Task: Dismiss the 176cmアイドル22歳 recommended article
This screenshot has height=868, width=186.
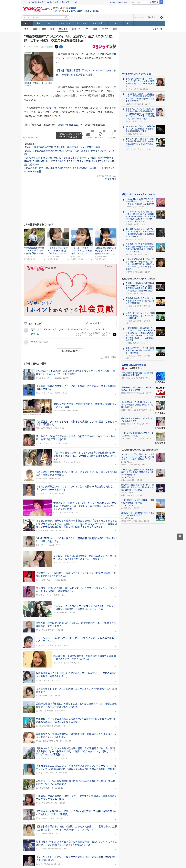Action: (x=115, y=379)
